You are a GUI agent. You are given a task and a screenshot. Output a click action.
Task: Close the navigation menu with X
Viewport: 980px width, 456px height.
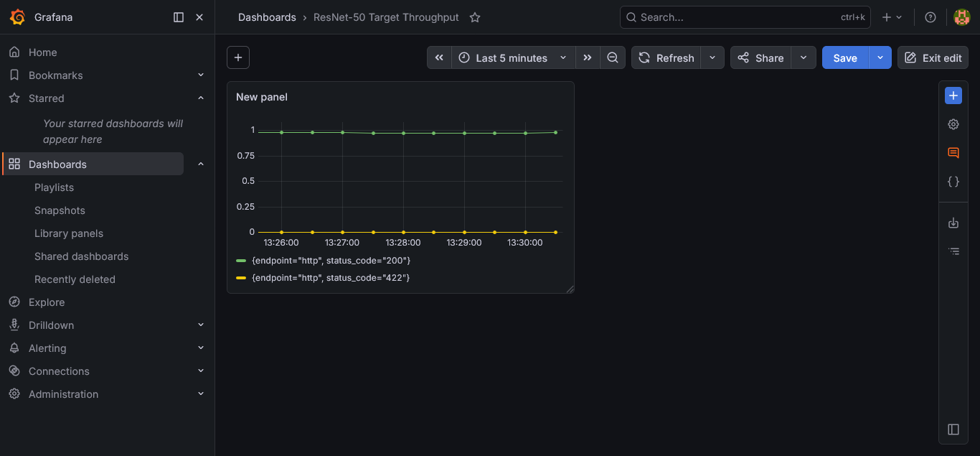pyautogui.click(x=199, y=17)
